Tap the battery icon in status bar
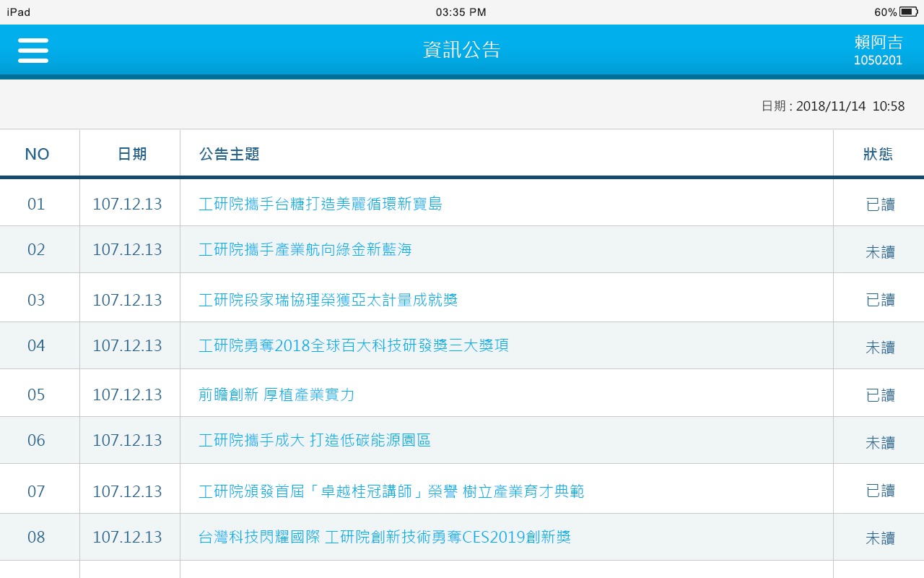This screenshot has height=578, width=924. (x=908, y=12)
